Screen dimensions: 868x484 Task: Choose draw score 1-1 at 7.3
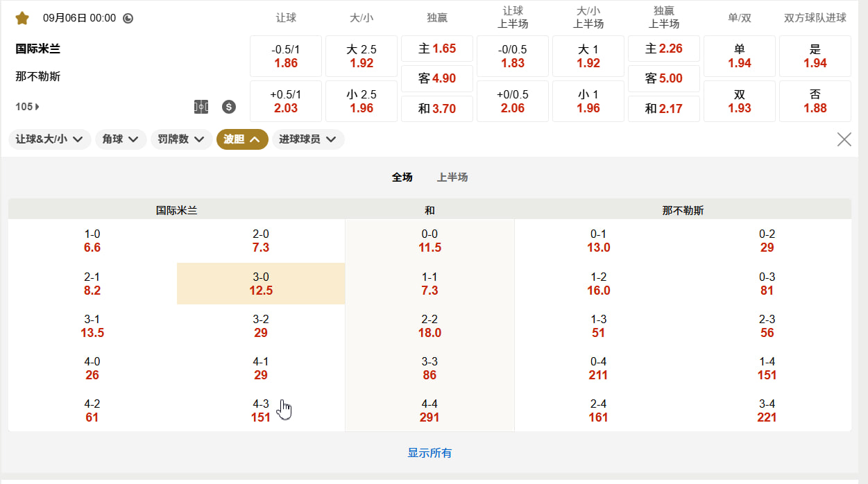[x=429, y=284]
